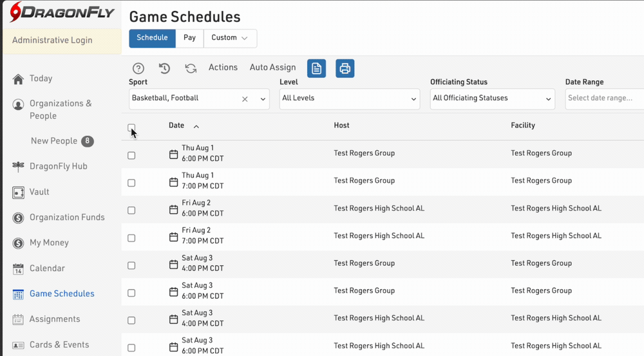
Task: Click the refresh schedule icon
Action: [191, 68]
